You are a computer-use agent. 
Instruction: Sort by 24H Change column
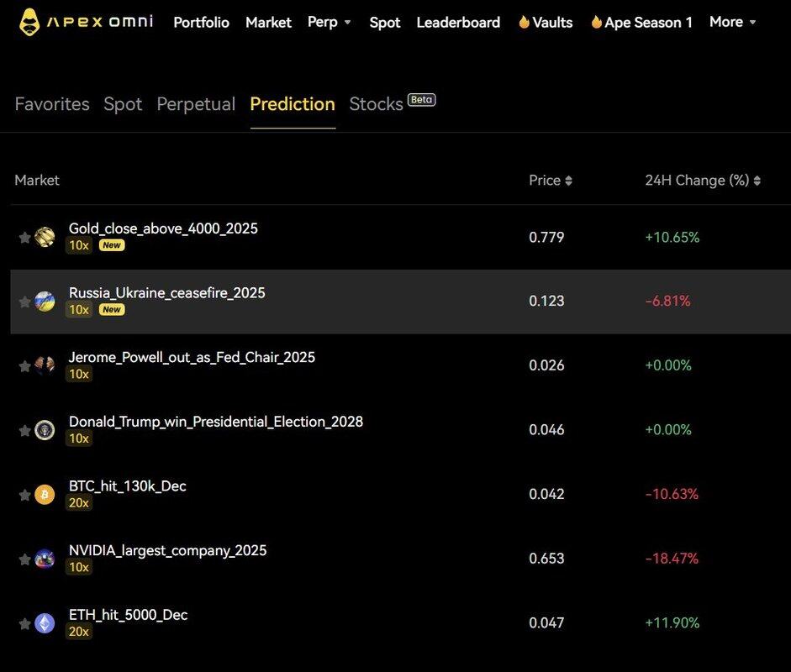coord(703,181)
